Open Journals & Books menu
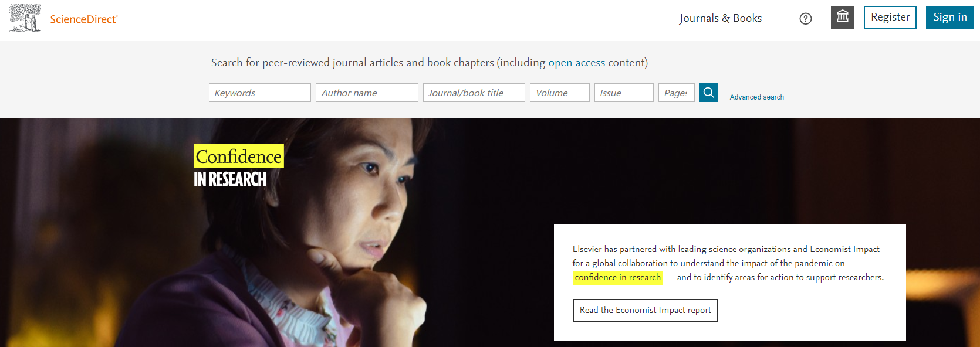Screen dimensions: 980x347 pos(721,18)
